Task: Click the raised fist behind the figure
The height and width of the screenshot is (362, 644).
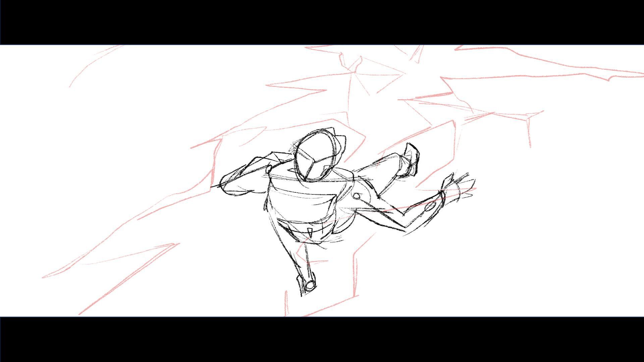Action: tap(409, 160)
